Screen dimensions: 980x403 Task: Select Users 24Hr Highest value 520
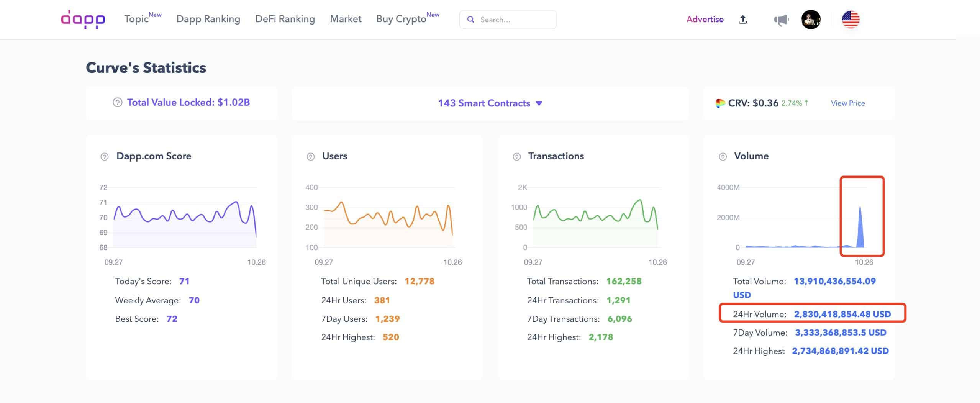click(x=391, y=337)
